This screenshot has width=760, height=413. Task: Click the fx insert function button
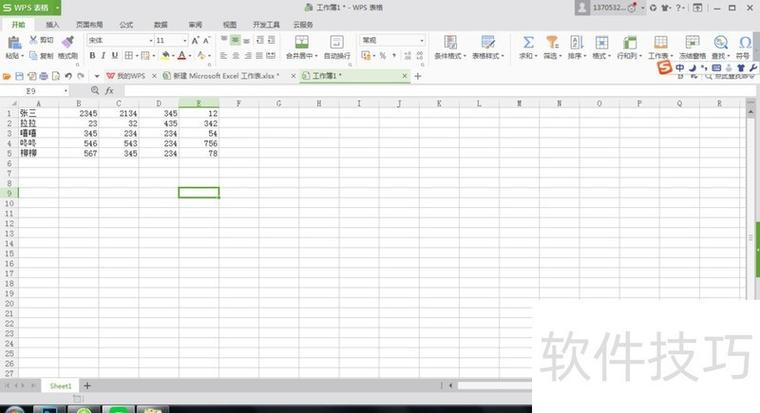pos(110,91)
